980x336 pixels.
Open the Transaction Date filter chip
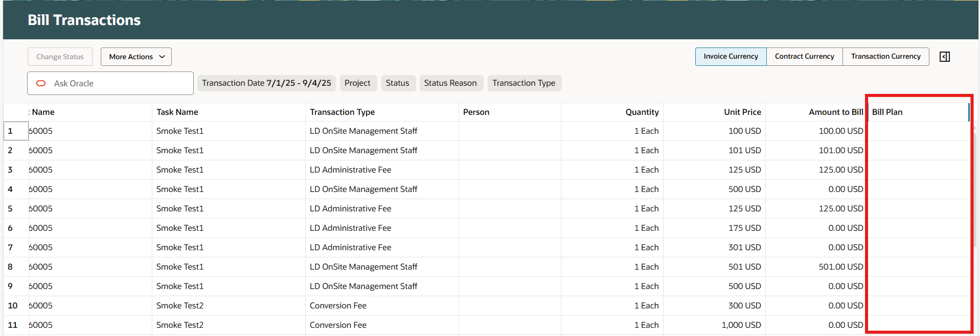[x=266, y=83]
